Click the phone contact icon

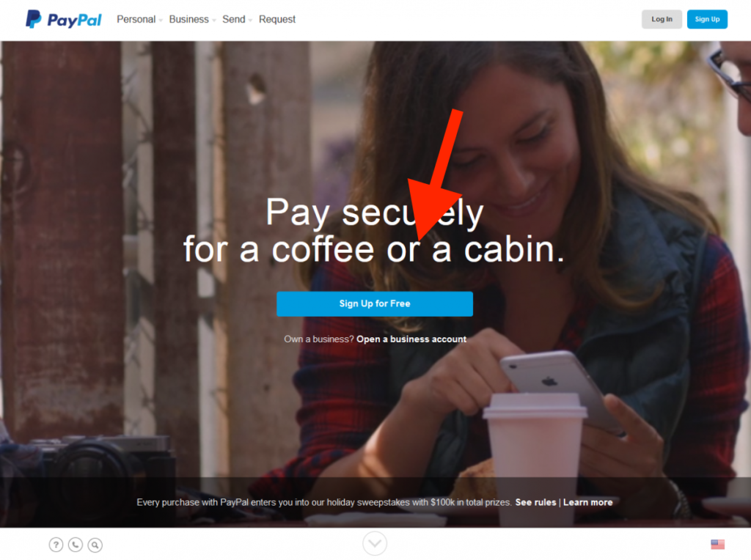[76, 545]
